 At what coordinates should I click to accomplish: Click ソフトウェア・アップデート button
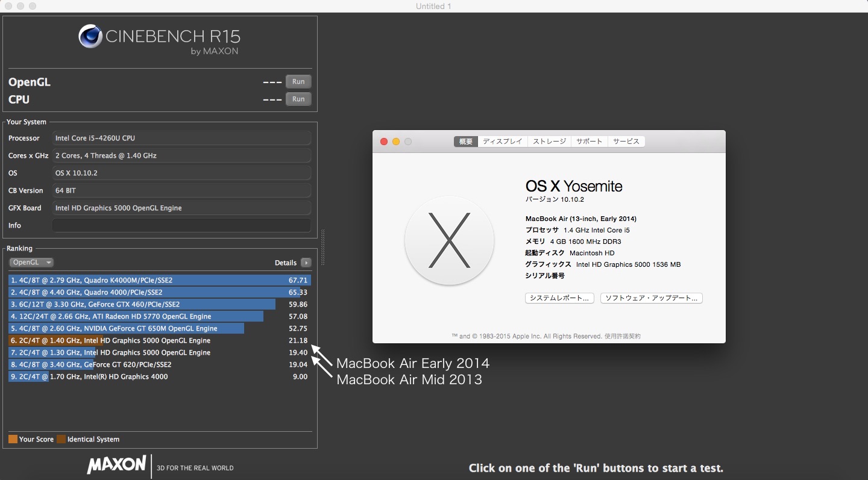point(652,298)
